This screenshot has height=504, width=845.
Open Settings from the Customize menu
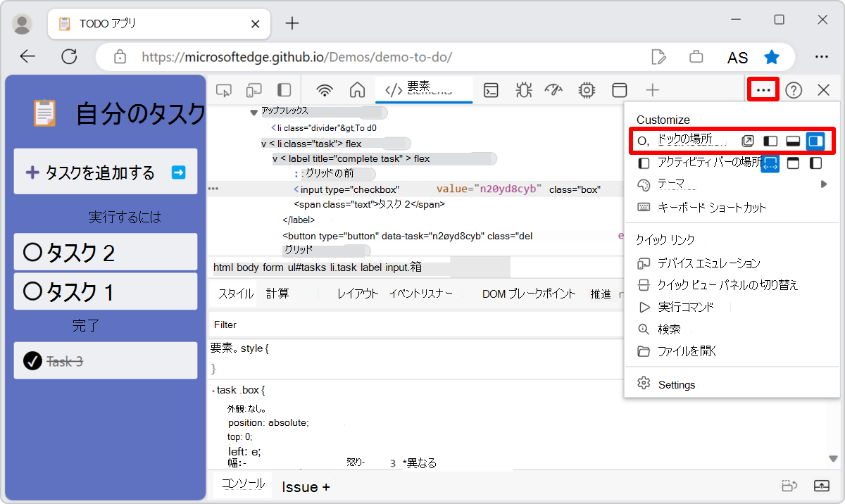pyautogui.click(x=676, y=384)
